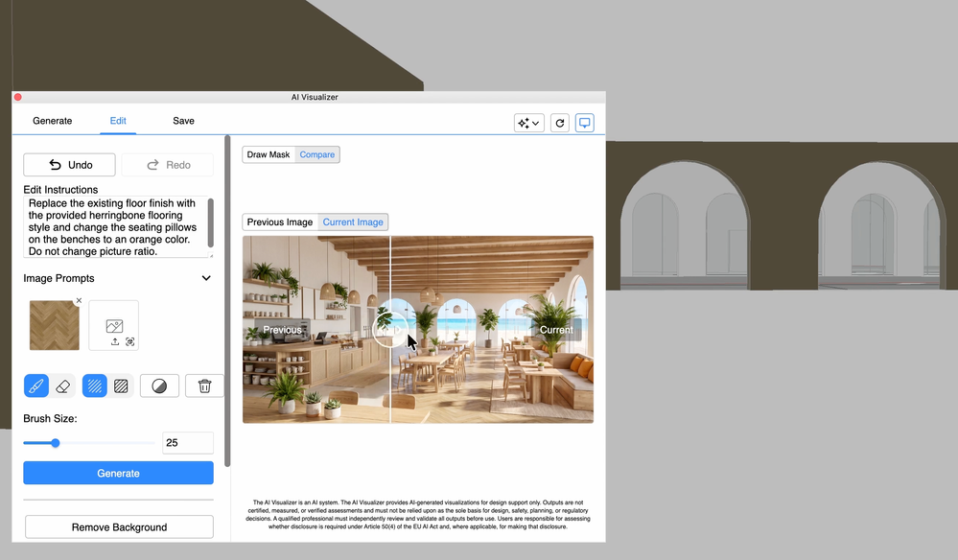The image size is (958, 560).
Task: Open the AI sparkle options dropdown
Action: click(529, 123)
